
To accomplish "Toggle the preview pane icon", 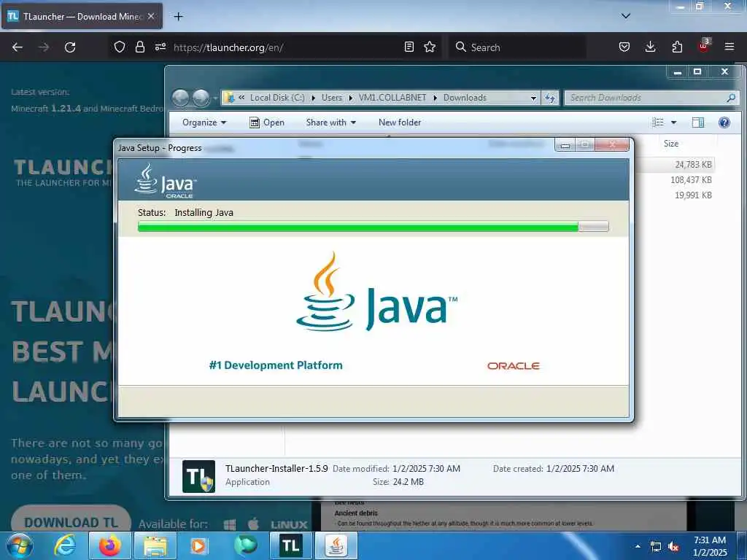I will [698, 122].
